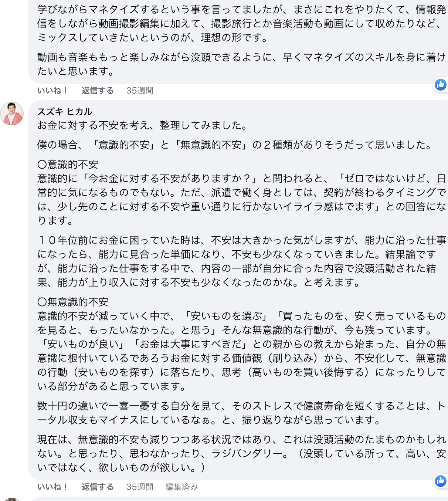The height and width of the screenshot is (501, 448).
Task: Open the first comment's 35週間 timestamp
Action: 140,91
